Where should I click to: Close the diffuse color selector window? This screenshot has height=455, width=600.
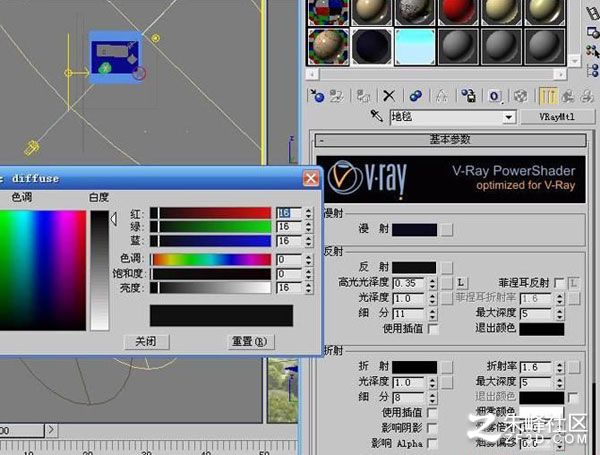[x=311, y=178]
